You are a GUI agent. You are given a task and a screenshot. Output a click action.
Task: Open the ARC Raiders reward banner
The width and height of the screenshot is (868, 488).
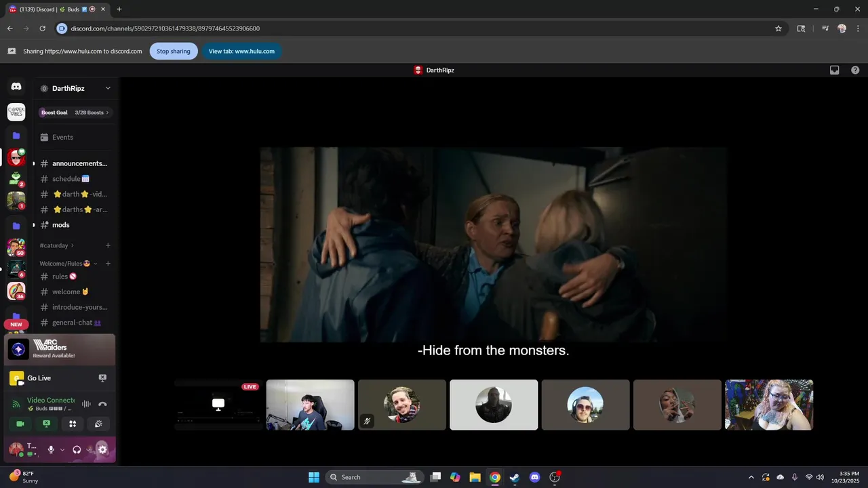click(x=60, y=350)
